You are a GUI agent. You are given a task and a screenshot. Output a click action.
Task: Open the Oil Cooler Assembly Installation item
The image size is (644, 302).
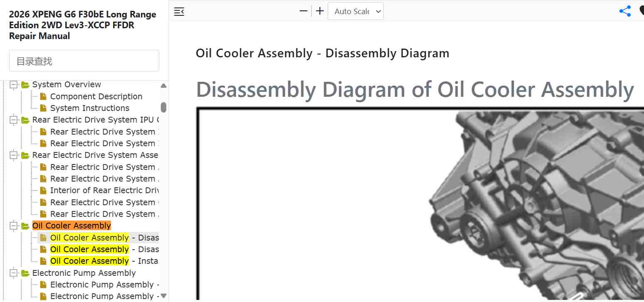point(104,261)
